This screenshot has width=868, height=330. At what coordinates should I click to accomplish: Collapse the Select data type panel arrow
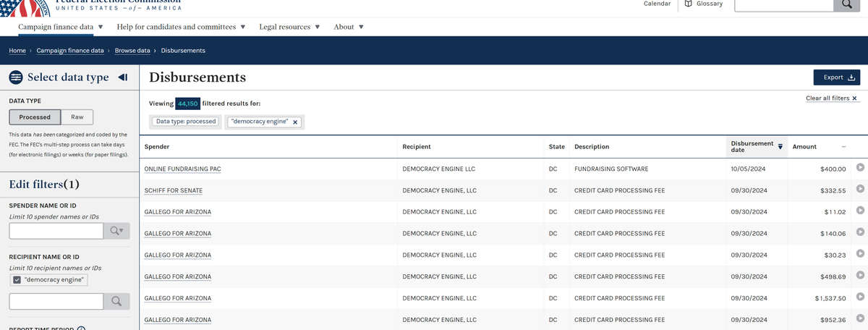tap(122, 77)
